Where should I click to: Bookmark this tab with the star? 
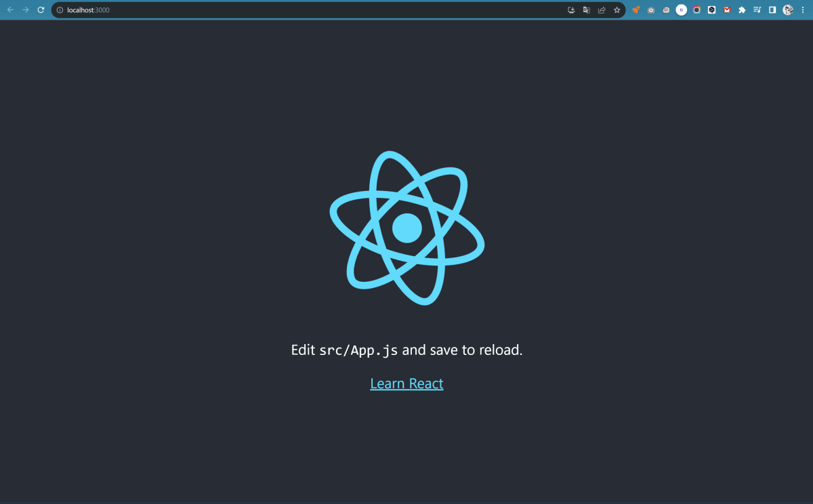pos(617,10)
